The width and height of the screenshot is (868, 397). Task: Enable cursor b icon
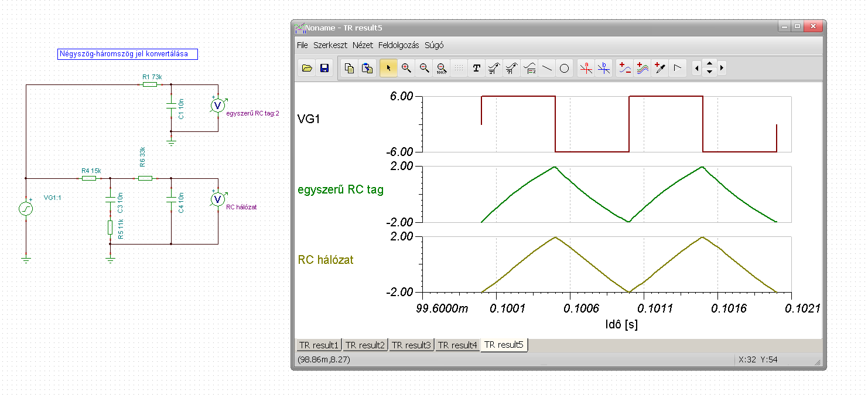click(x=604, y=68)
